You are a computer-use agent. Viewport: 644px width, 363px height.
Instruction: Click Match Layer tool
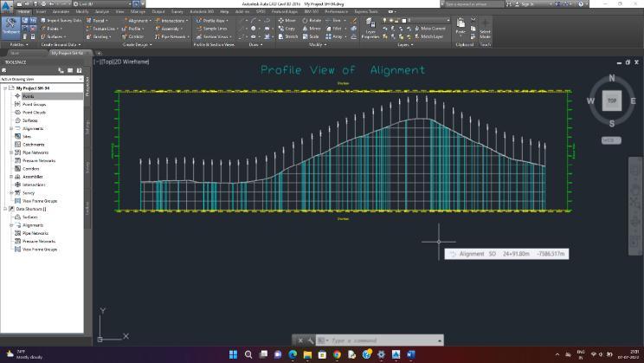428,36
